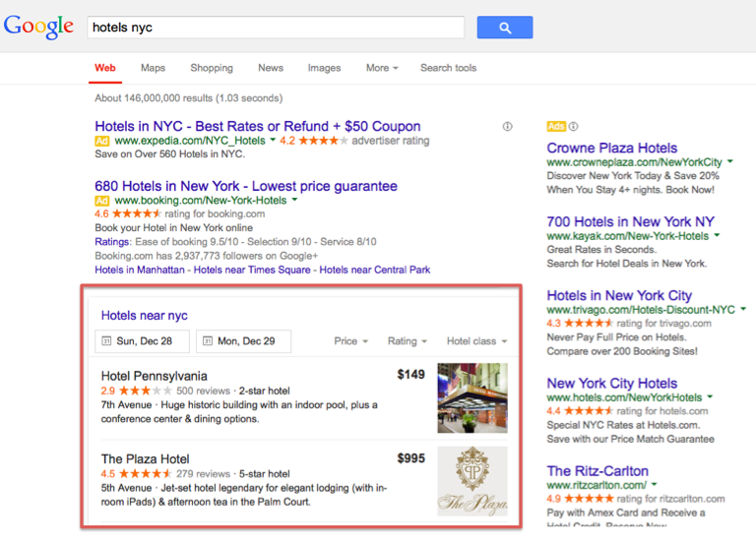Open the Hotels near nyc heading link
The image size is (756, 547).
144,316
